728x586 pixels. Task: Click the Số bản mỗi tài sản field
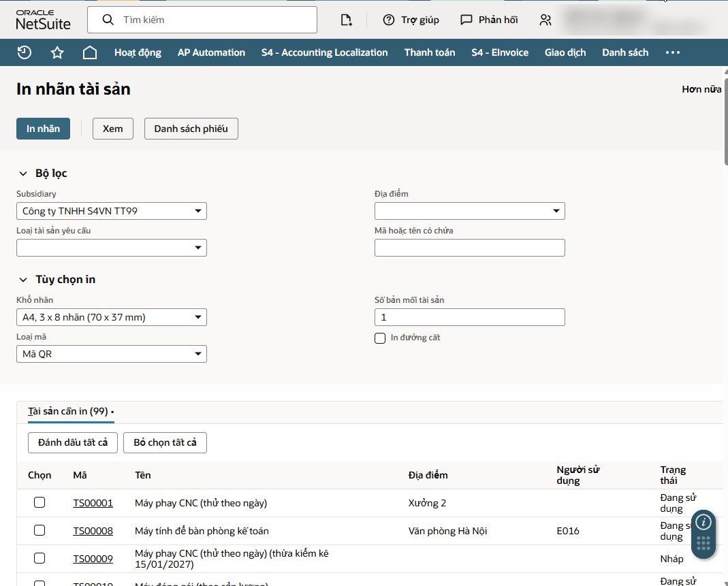[470, 317]
